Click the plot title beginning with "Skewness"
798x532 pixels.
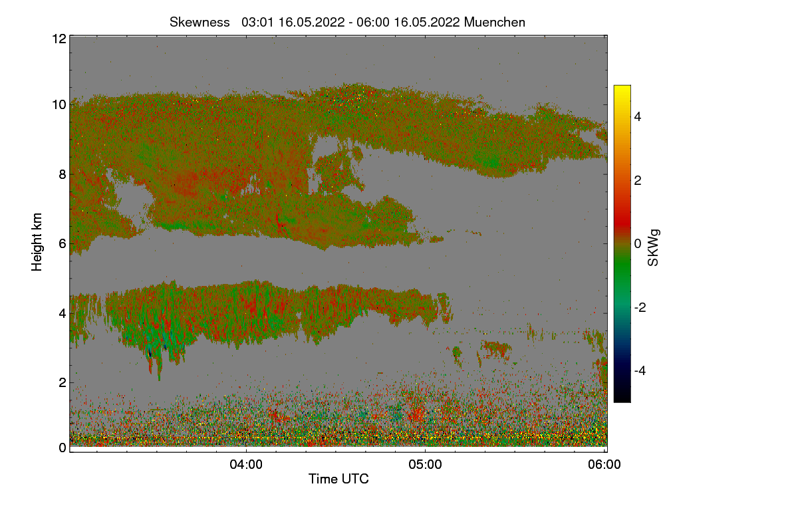pyautogui.click(x=347, y=22)
